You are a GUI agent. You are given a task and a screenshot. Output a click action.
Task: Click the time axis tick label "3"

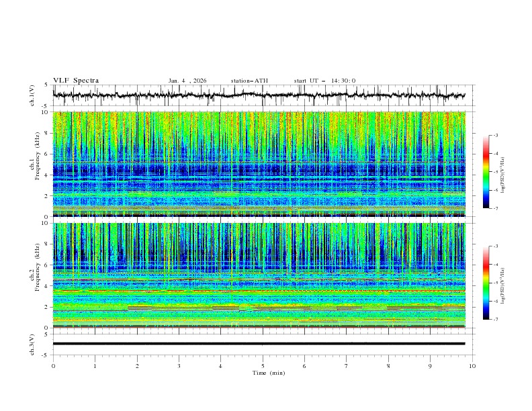(179, 366)
